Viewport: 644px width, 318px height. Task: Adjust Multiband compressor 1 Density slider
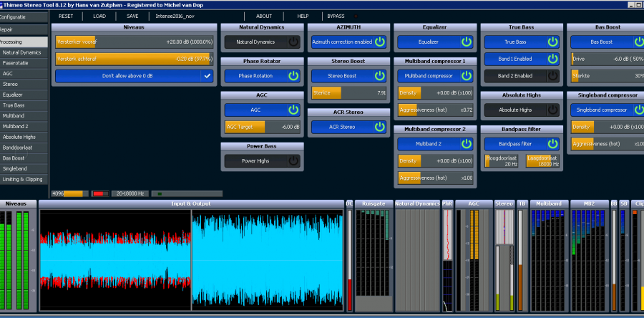(435, 93)
